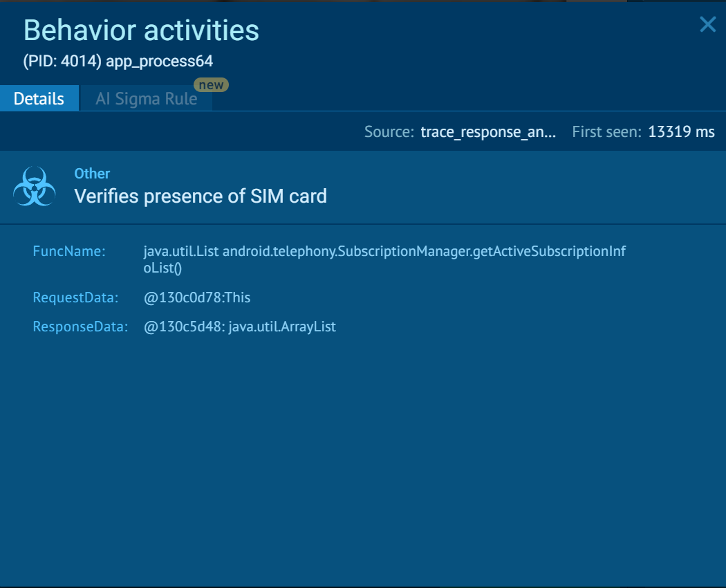Select the truncated Source value trace_response_an...

point(488,131)
